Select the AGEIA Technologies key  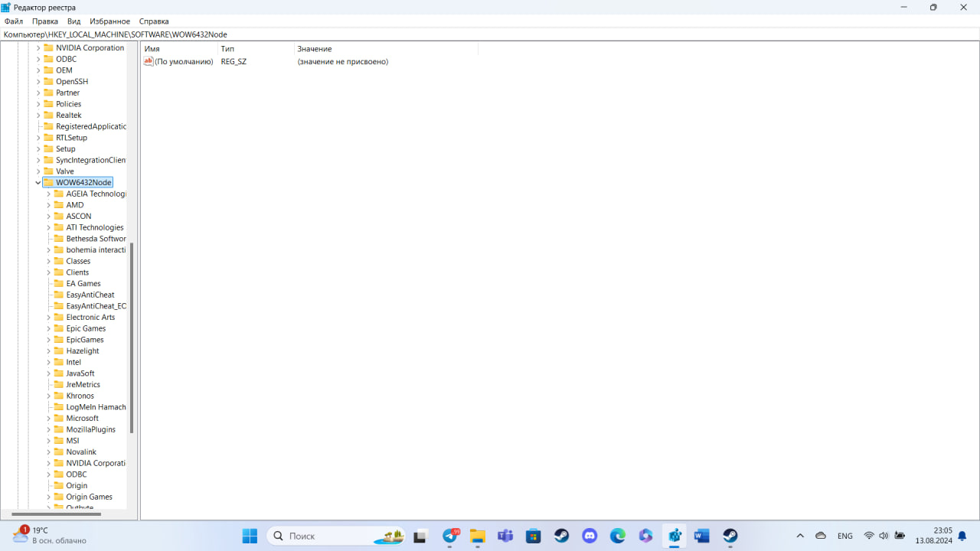[x=96, y=194]
